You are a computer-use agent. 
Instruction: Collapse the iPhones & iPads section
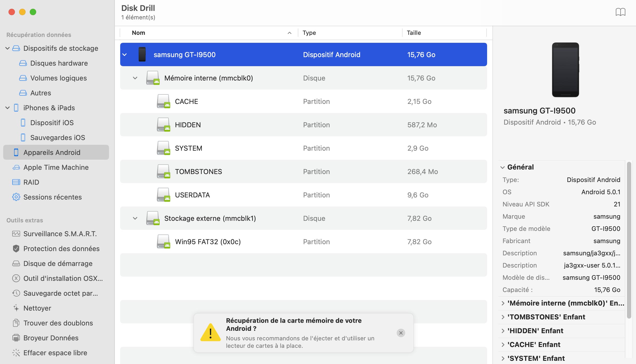[x=7, y=108]
